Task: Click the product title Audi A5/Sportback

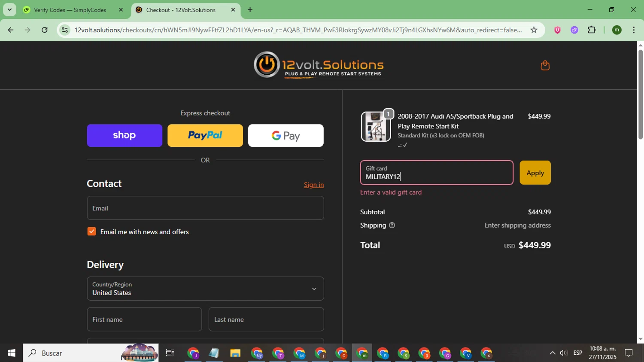Action: point(455,121)
